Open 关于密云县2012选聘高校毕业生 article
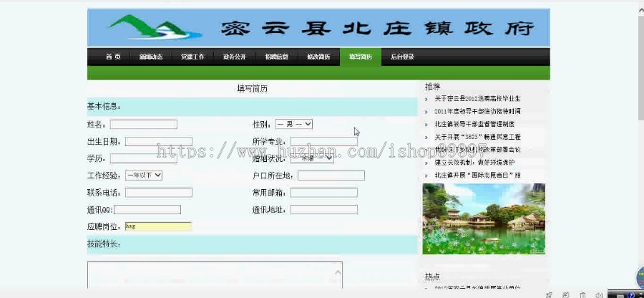Screen dimensions: 644x298 pyautogui.click(x=477, y=99)
